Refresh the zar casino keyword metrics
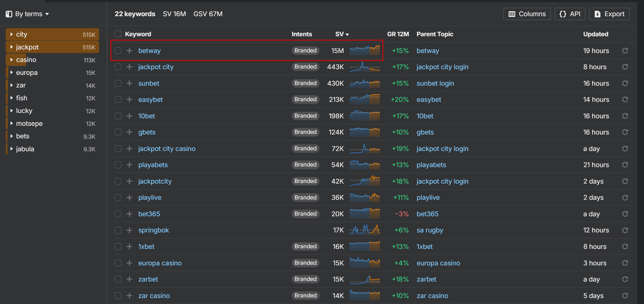Viewport: 644px width, 304px height. (625, 296)
